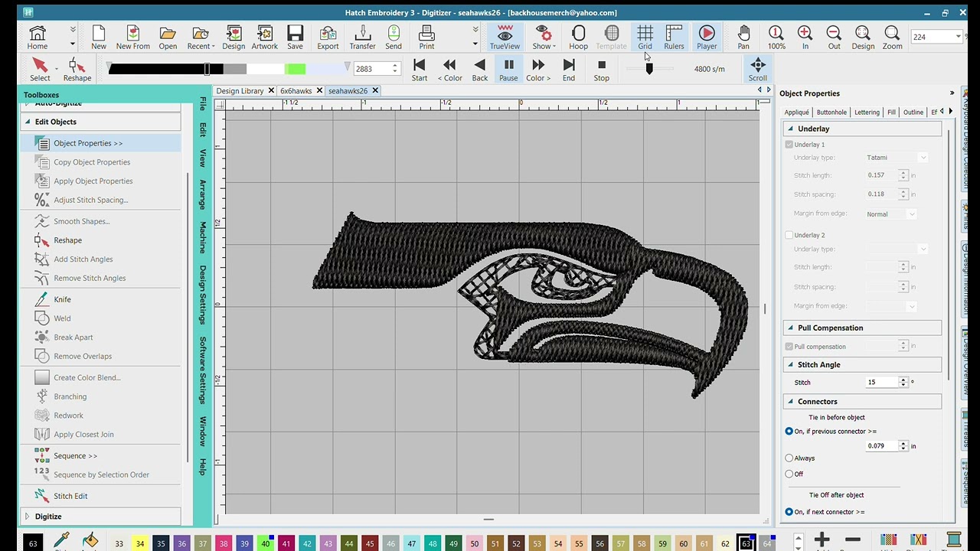Click the stitch progress color bar
980x551 pixels.
pyautogui.click(x=227, y=69)
